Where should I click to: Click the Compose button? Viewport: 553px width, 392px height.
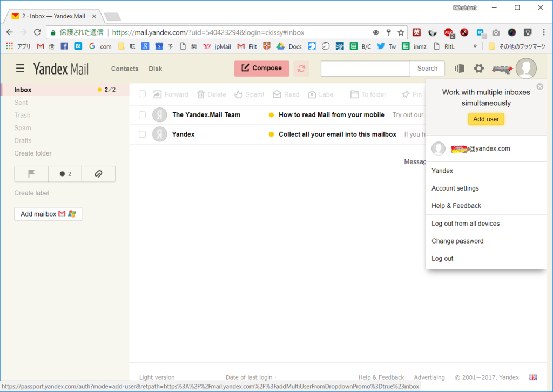pos(262,68)
